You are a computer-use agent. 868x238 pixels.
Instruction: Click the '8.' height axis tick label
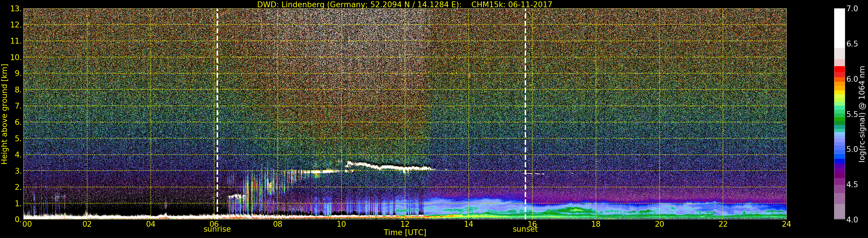tap(18, 90)
